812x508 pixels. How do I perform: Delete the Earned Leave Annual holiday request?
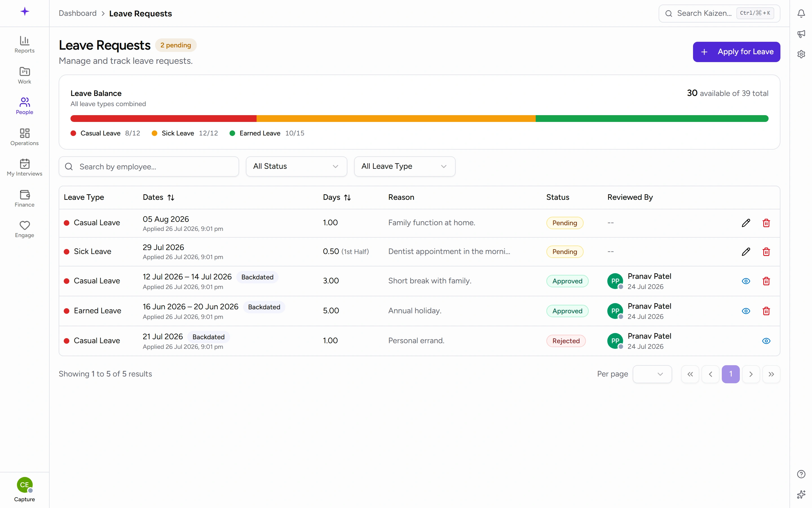tap(766, 311)
